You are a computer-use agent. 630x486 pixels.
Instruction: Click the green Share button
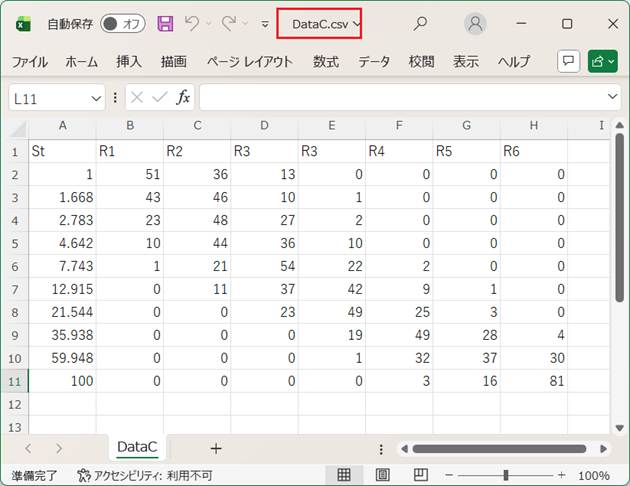coord(602,61)
